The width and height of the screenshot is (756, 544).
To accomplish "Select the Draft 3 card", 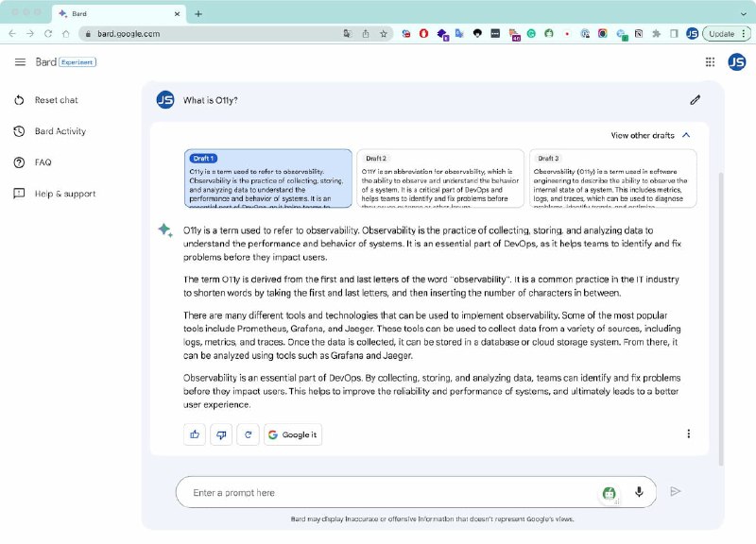I will point(612,178).
